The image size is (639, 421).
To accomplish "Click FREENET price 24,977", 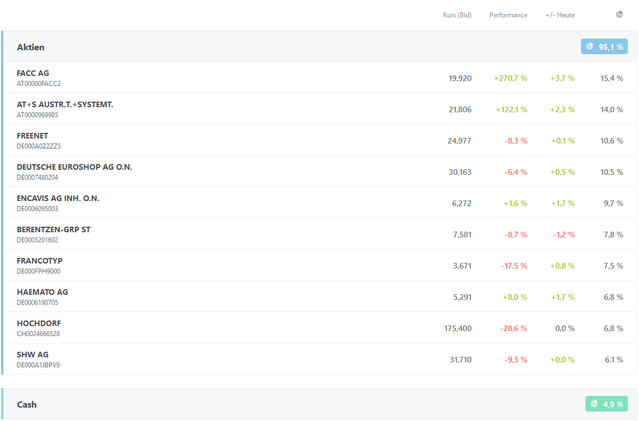I will point(459,141).
